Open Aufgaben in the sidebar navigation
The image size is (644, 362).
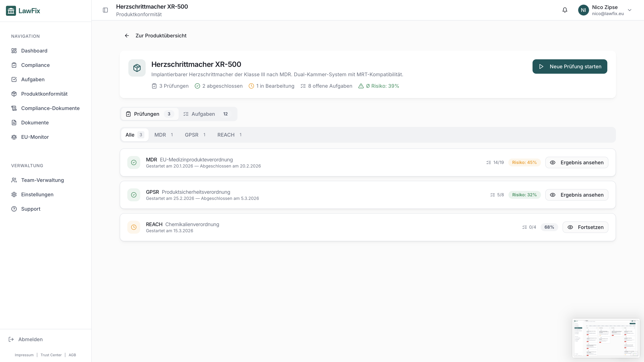46,79
